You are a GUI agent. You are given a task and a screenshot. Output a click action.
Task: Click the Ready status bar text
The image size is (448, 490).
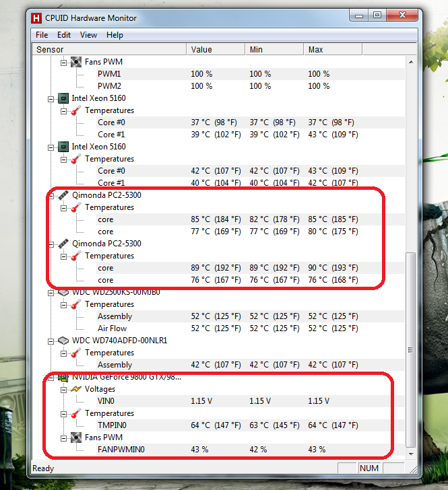click(43, 468)
